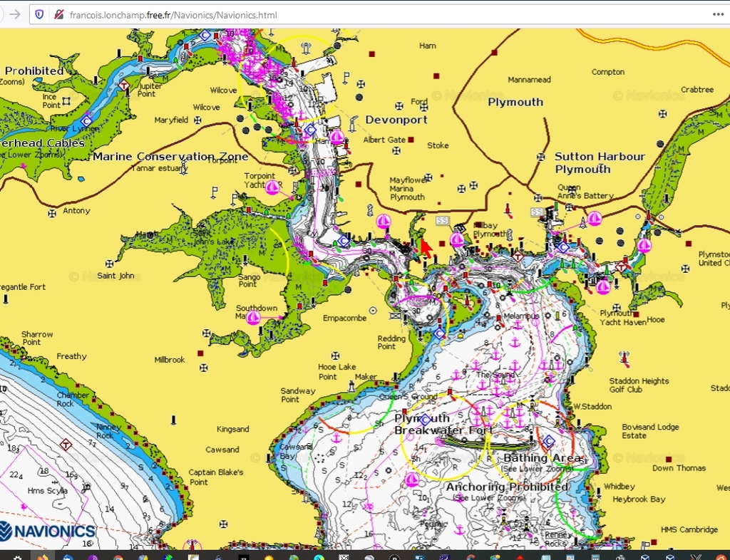The image size is (730, 560).
Task: Select the 'Bathing Area' label
Action: point(543,458)
